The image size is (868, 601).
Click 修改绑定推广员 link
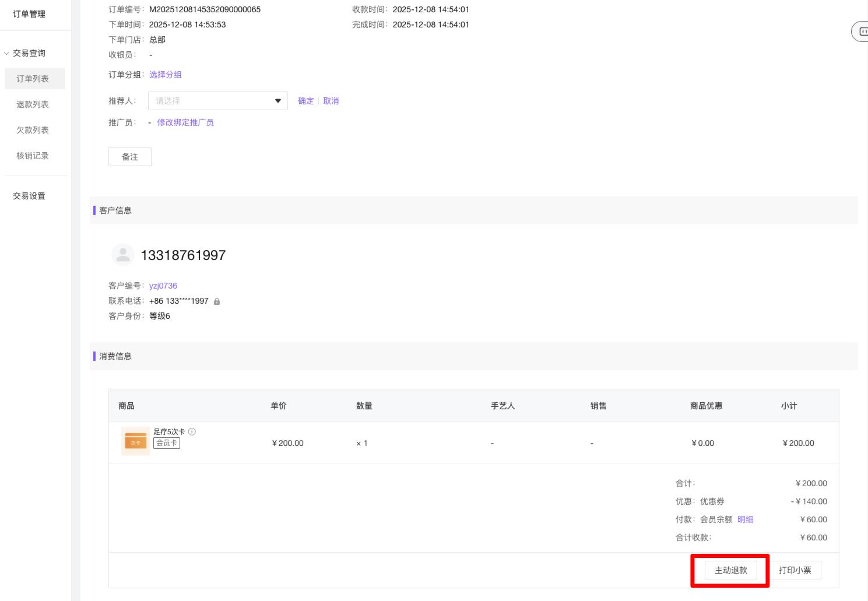pyautogui.click(x=185, y=122)
